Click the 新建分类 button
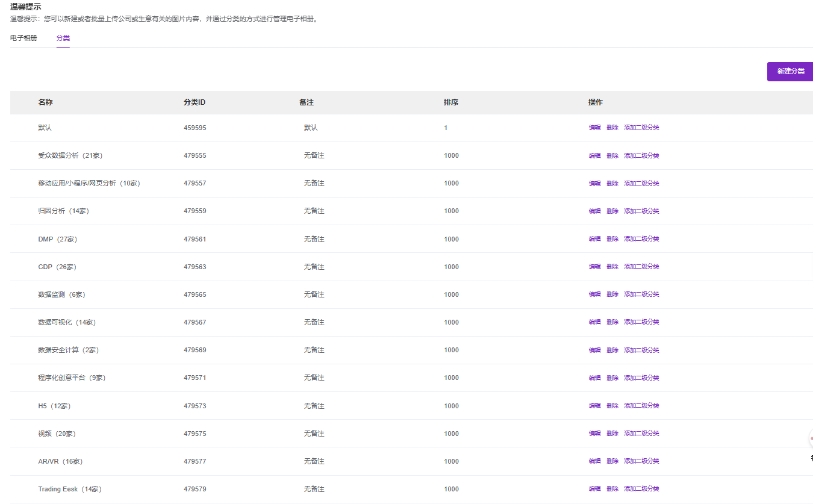The image size is (813, 504). (790, 71)
